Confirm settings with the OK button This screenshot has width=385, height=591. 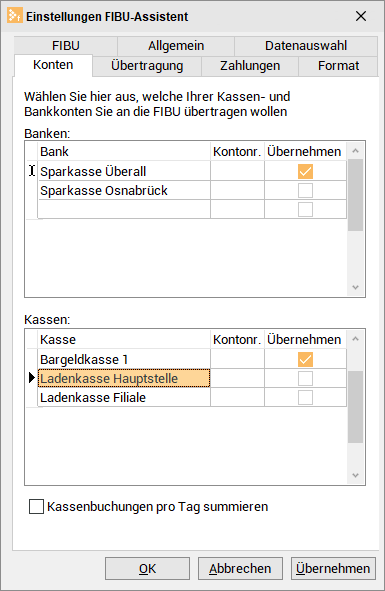(x=147, y=568)
